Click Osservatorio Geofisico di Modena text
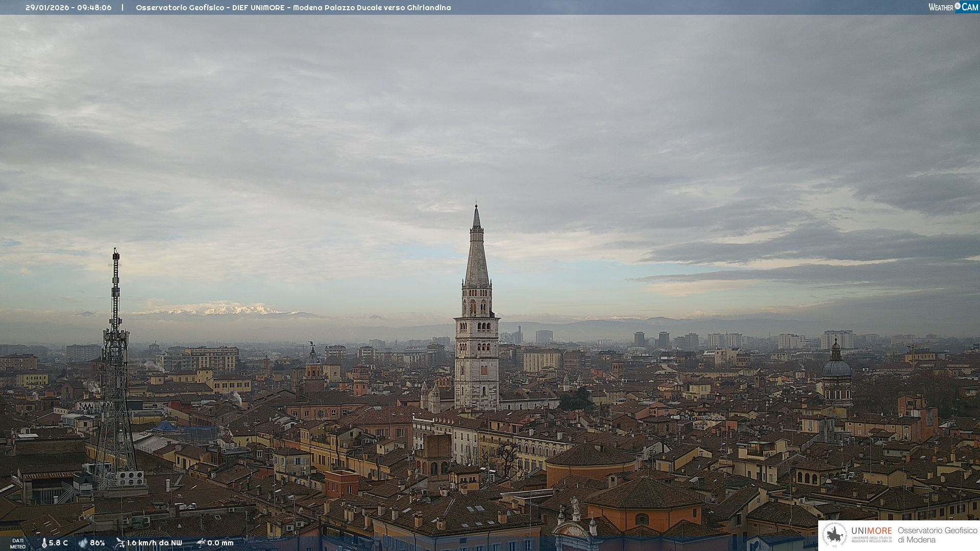Viewport: 980px width, 551px height. click(x=937, y=535)
